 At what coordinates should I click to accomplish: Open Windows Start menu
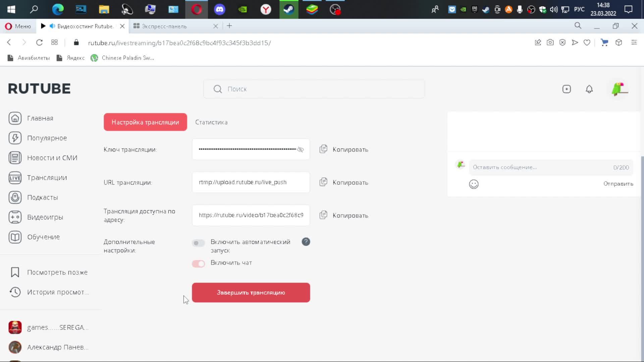coord(11,9)
